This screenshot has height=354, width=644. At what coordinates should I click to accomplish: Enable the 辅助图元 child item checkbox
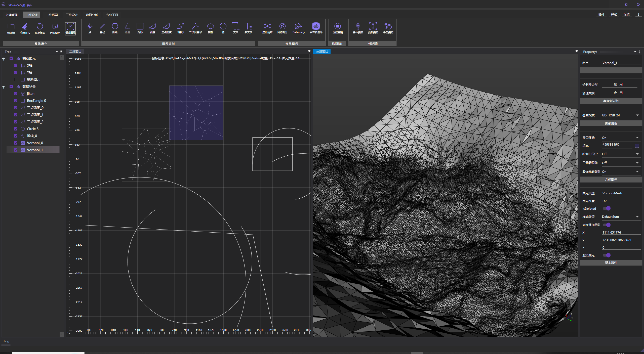click(x=16, y=79)
